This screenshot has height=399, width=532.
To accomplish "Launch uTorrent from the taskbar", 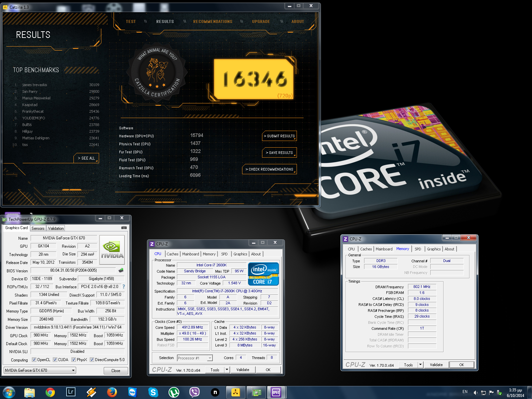I will click(174, 392).
